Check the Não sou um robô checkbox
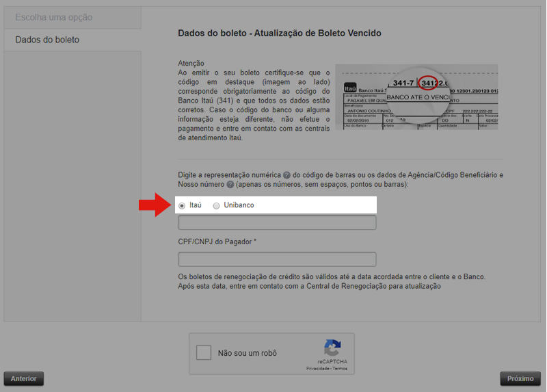 [204, 352]
